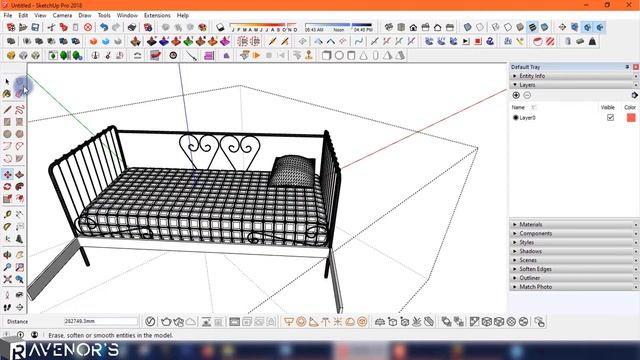
Task: Open the Extensions menu
Action: coord(157,15)
